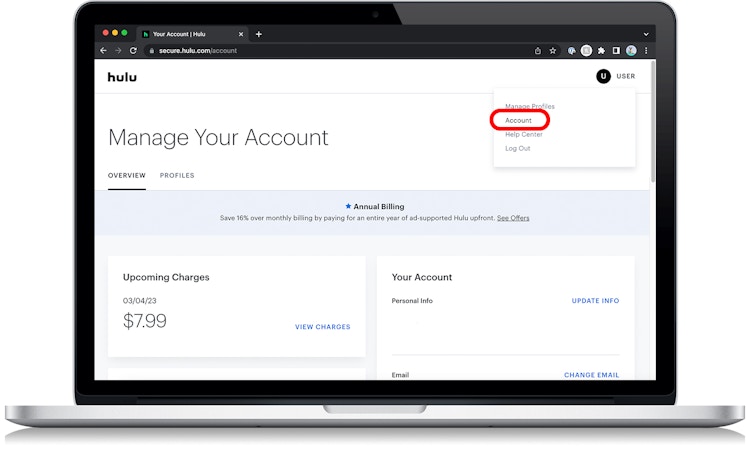The image size is (750, 454).
Task: Click the share page icon in address bar
Action: (538, 51)
